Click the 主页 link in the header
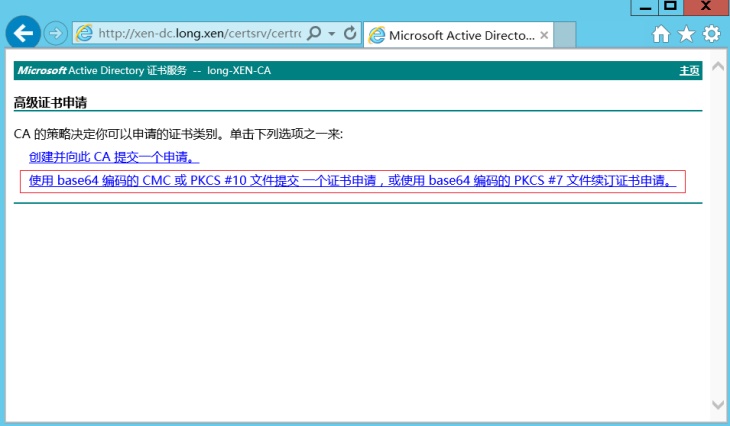This screenshot has width=730, height=426. pos(689,71)
